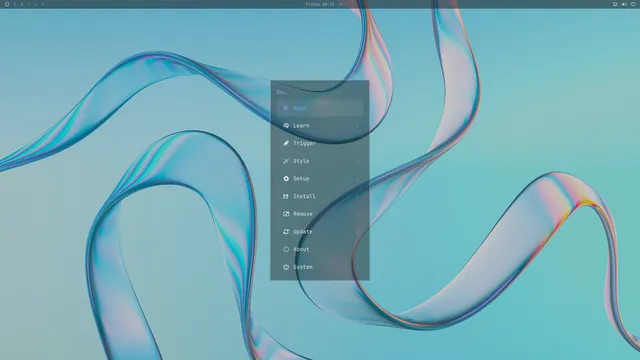Click the volume speaker icon in top bar
Image resolution: width=640 pixels, height=360 pixels.
624,4
